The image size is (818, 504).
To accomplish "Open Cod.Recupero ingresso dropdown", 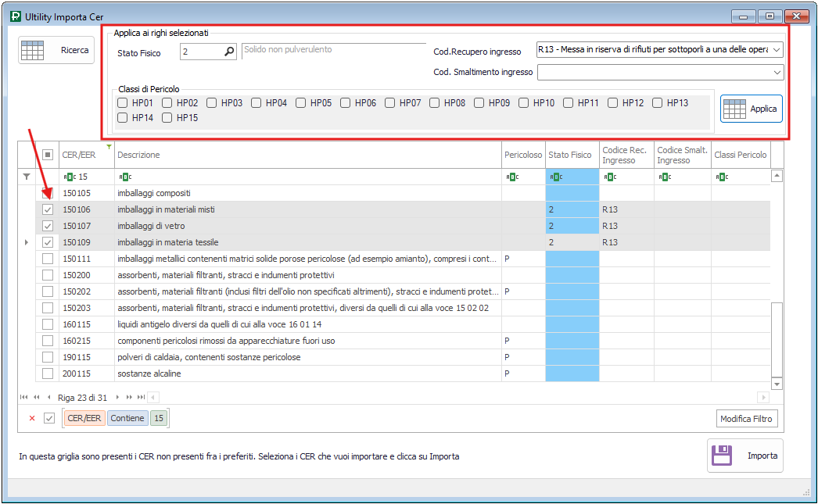I will tap(777, 50).
